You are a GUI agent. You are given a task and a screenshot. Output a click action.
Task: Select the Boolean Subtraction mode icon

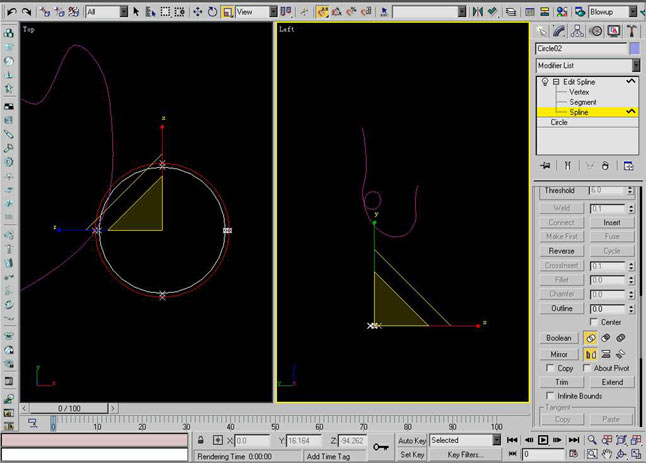(605, 338)
